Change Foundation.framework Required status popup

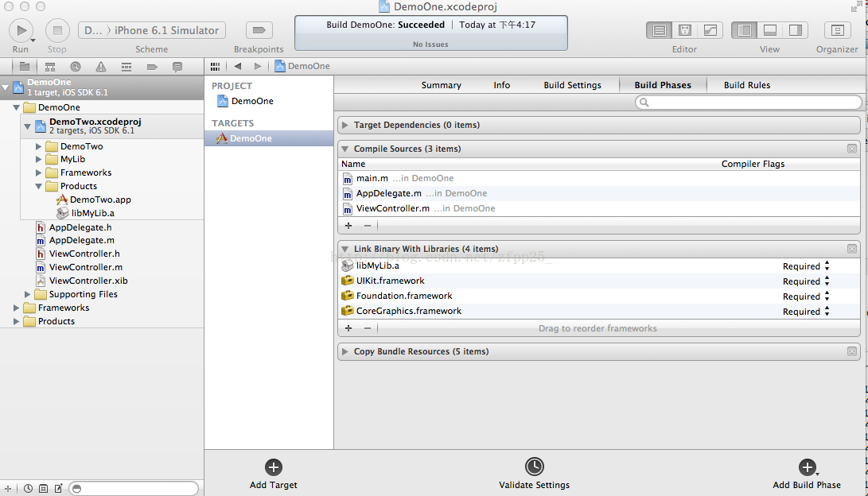coord(806,296)
